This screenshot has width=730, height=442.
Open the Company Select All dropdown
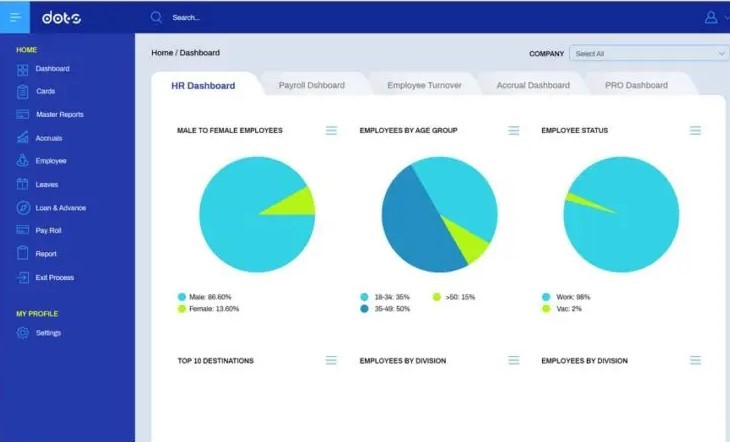coord(649,54)
